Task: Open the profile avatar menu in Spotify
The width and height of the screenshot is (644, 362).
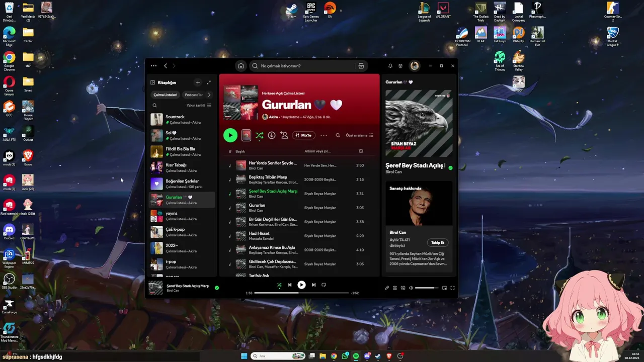Action: 415,66
